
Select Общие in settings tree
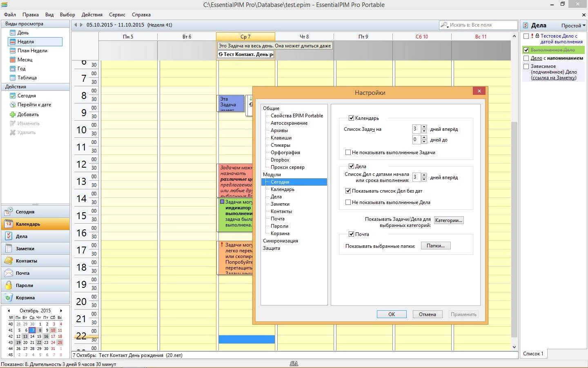(x=271, y=108)
